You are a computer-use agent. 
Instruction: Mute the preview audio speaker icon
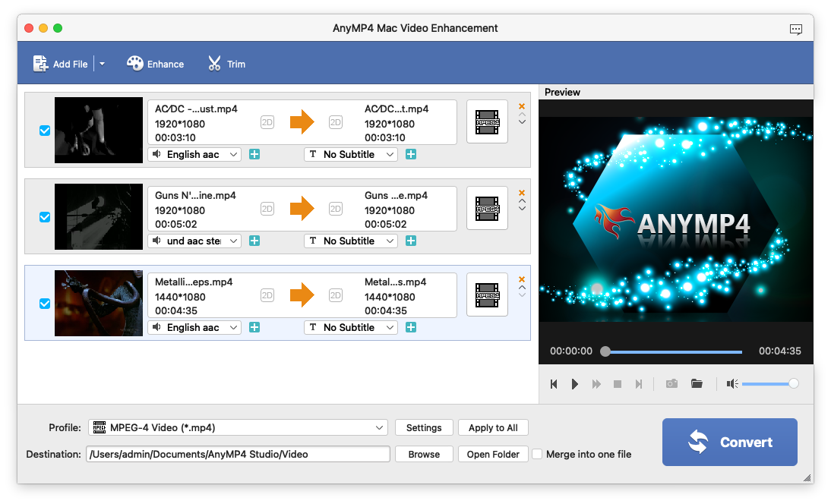(x=732, y=384)
